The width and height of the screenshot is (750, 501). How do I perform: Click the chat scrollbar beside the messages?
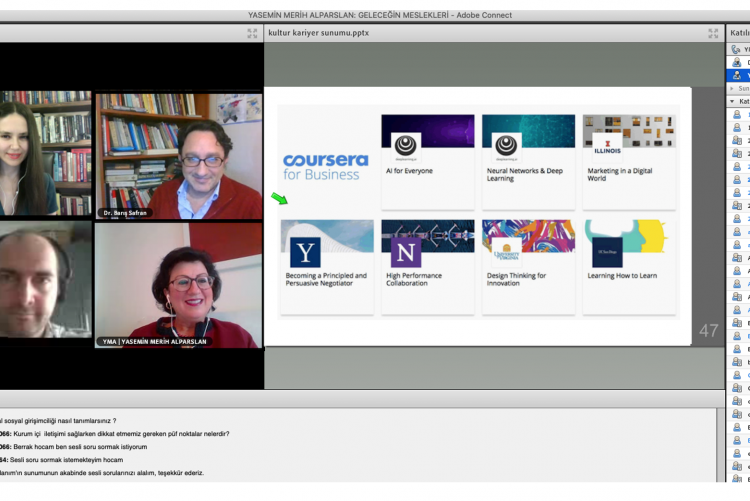(x=721, y=445)
